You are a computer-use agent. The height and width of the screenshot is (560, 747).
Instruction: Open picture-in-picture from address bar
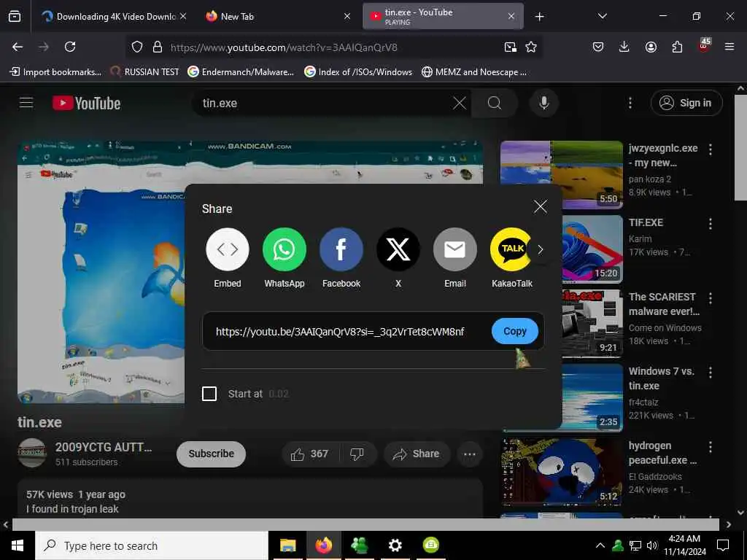click(x=510, y=47)
